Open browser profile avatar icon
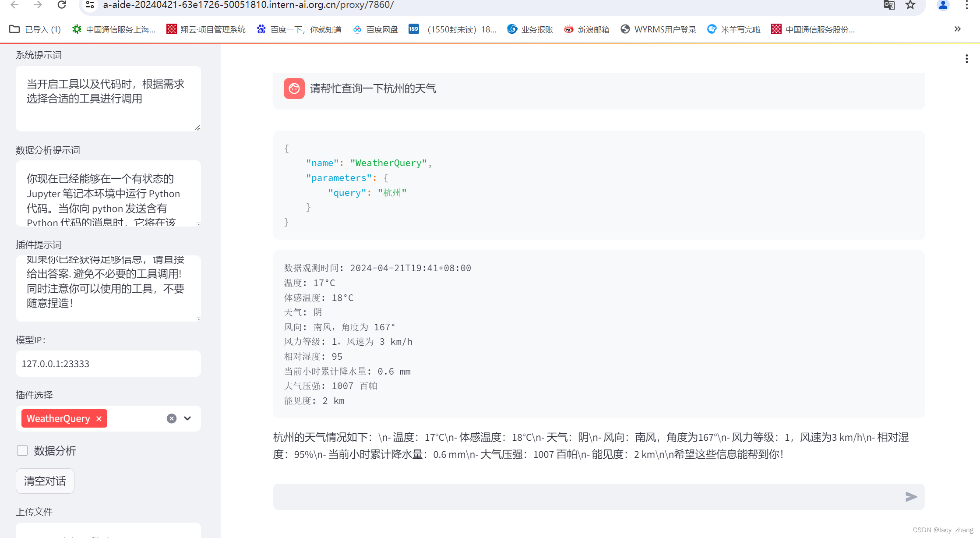 [x=943, y=5]
